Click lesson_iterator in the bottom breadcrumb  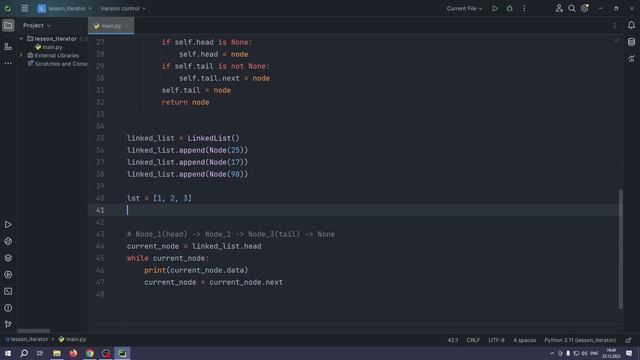tap(27, 339)
